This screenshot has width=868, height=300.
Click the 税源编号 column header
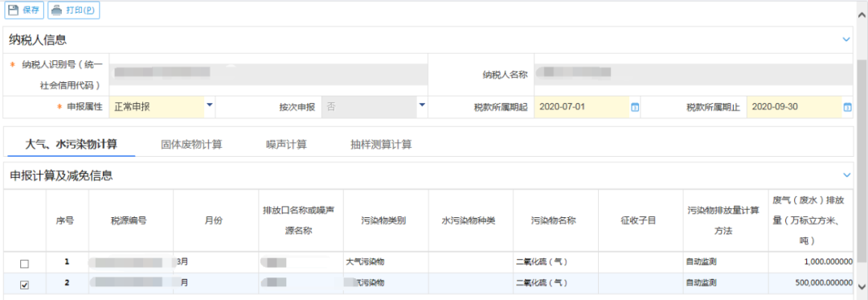131,220
